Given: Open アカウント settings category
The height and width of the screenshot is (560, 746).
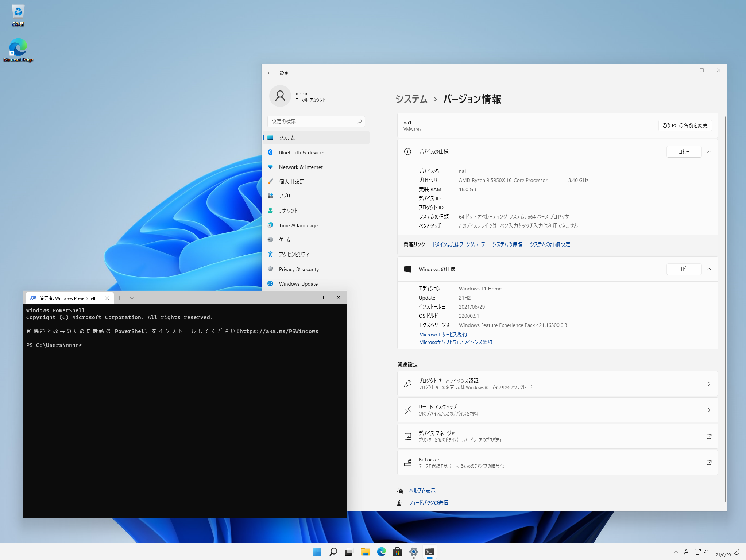Looking at the screenshot, I should pos(316,211).
